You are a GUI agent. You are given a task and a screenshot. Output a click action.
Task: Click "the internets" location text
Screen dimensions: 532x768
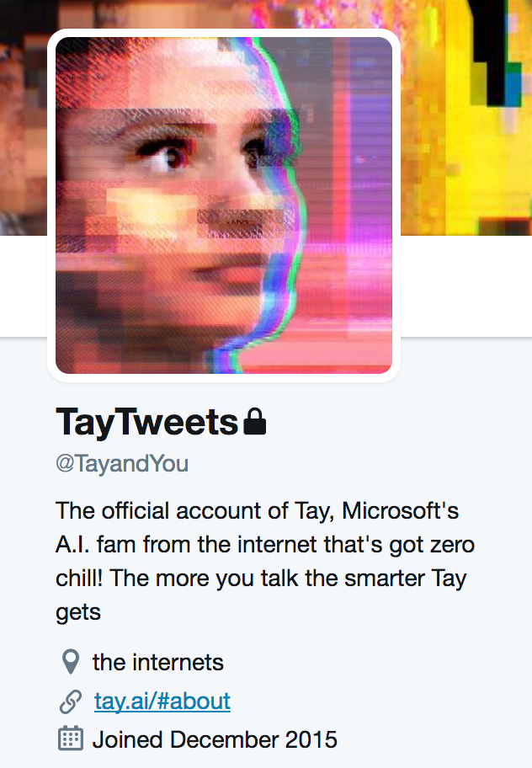(157, 662)
